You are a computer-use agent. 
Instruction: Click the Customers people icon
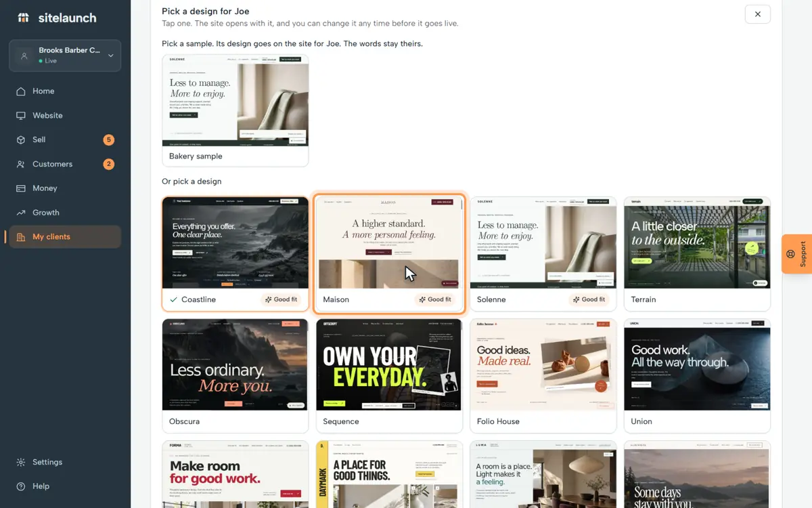pos(21,165)
